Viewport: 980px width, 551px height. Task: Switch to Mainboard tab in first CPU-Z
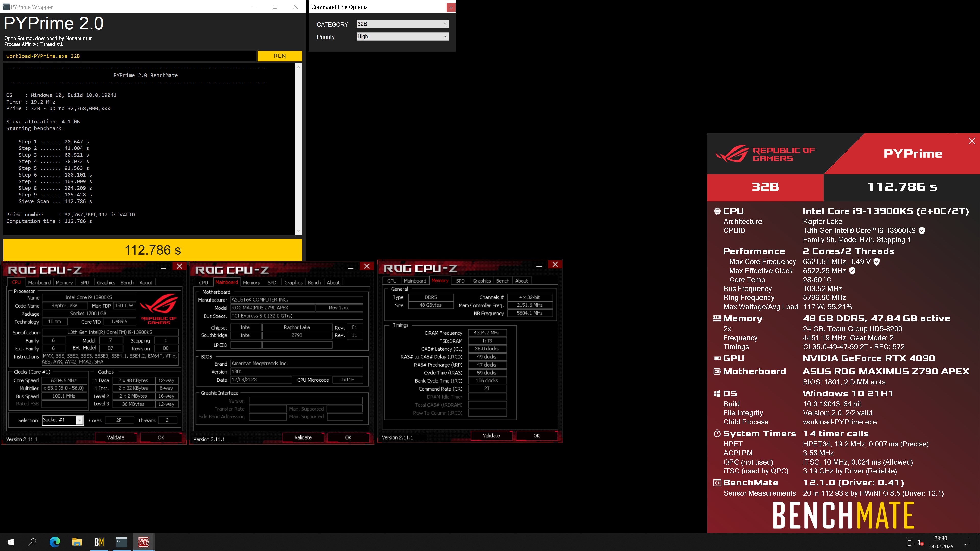[39, 283]
